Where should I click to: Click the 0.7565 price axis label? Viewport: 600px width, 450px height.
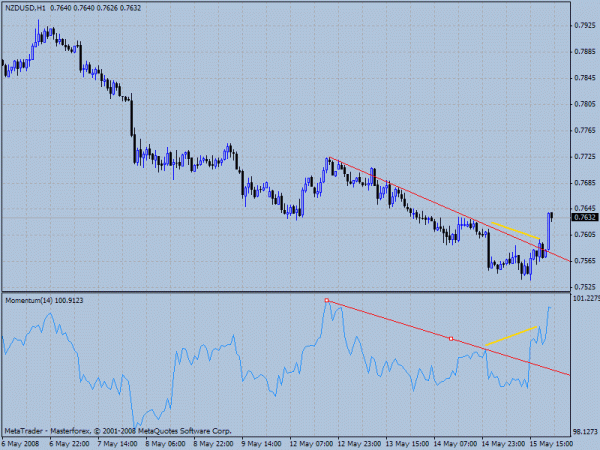pos(585,261)
